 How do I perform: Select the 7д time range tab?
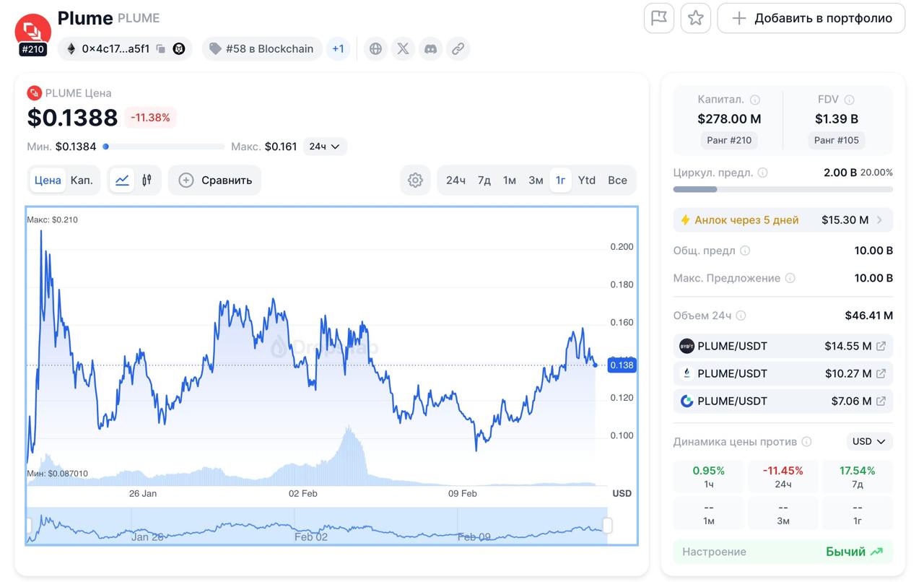[484, 181]
